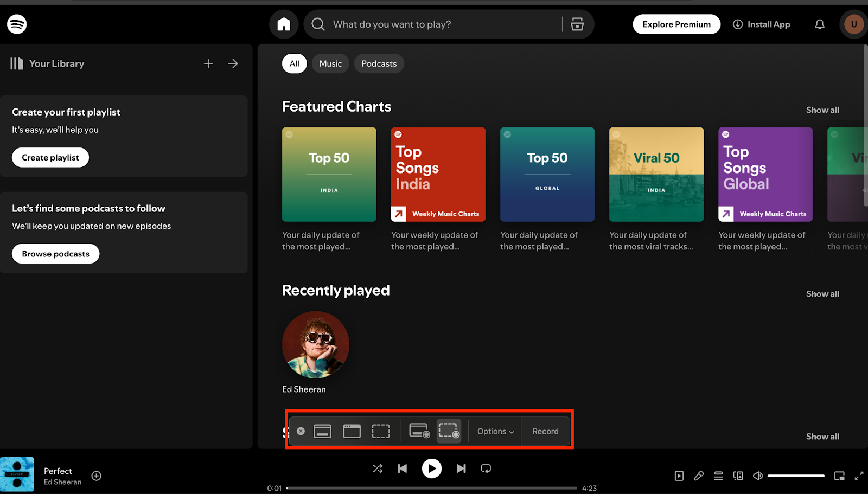Image resolution: width=868 pixels, height=494 pixels.
Task: Select the Podcasts filter tab
Action: (x=379, y=63)
